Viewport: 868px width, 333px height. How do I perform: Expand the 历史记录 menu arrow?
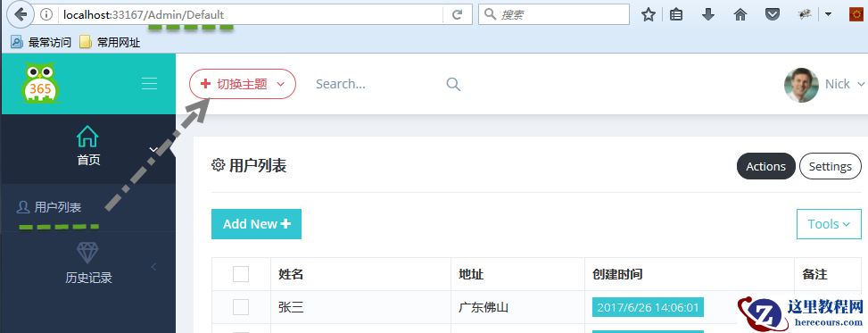coord(153,267)
